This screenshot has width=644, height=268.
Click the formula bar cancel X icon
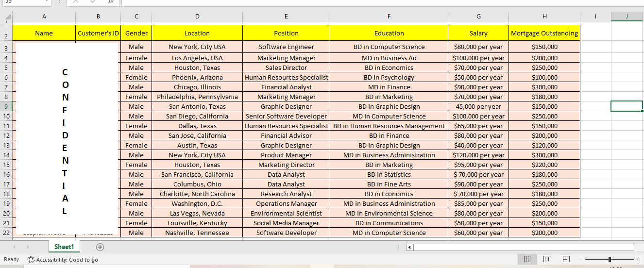75,2
